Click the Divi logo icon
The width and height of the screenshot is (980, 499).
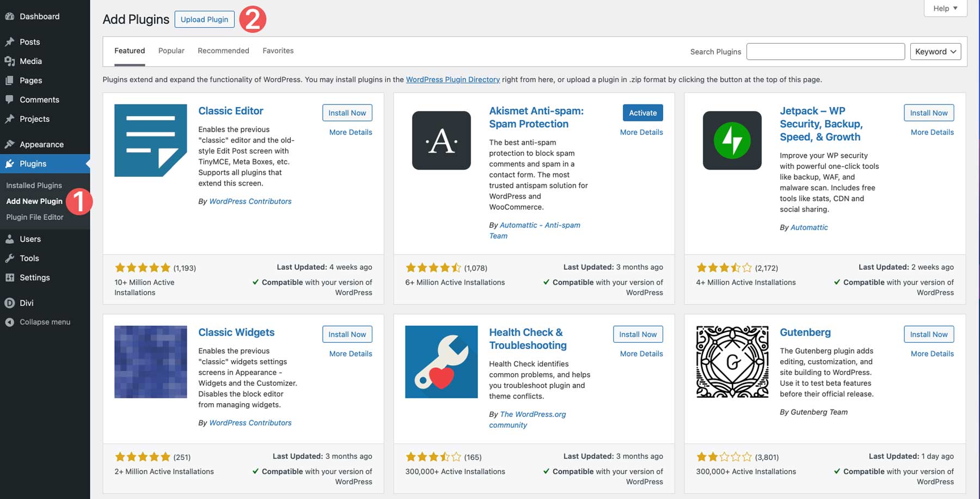click(9, 303)
